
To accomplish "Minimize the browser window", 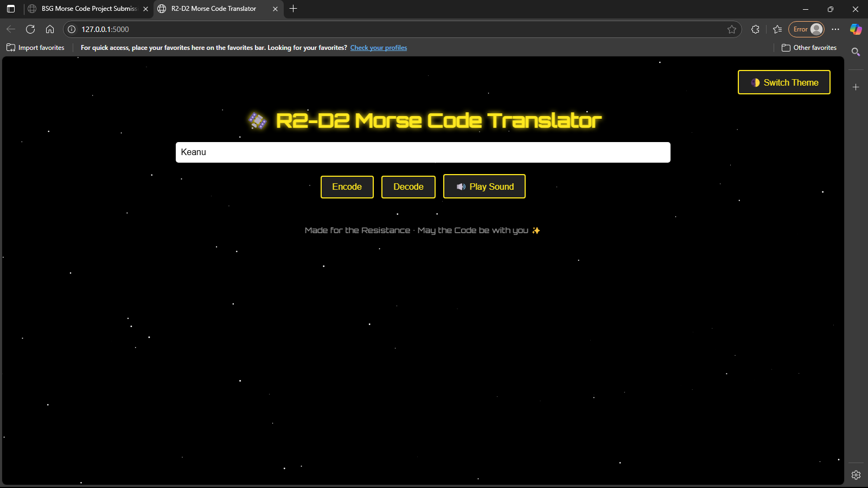I will [806, 9].
